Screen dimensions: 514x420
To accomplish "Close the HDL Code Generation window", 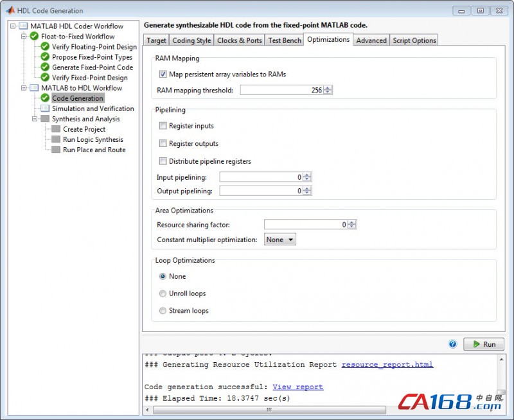I will (x=499, y=11).
